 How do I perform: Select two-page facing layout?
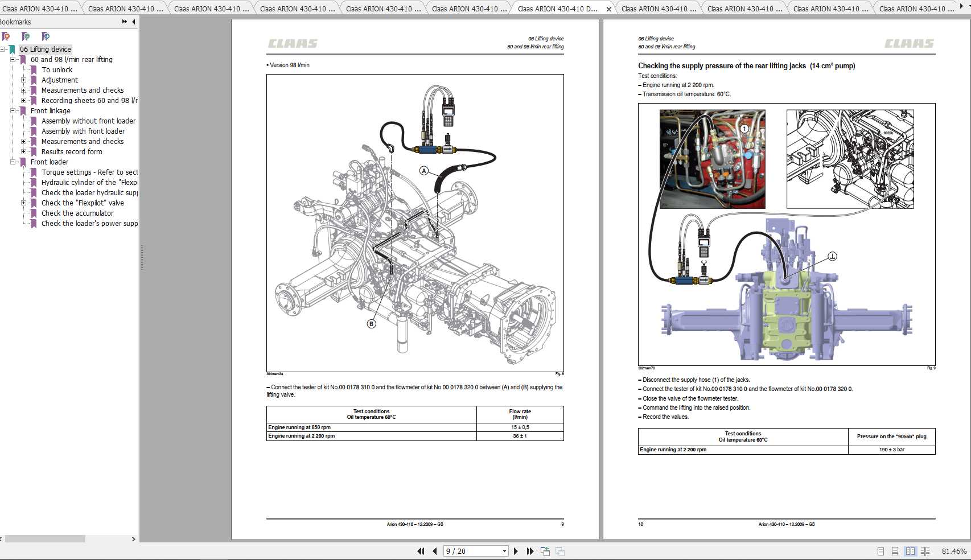click(910, 551)
